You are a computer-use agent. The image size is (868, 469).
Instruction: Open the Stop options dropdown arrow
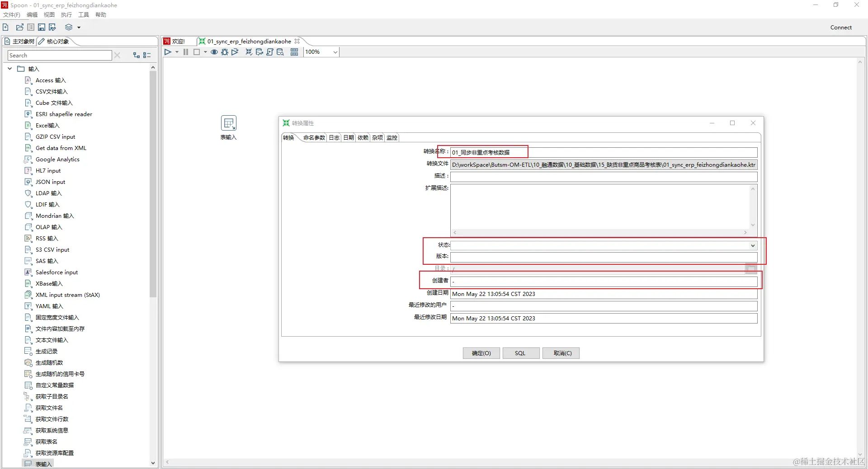(x=205, y=52)
